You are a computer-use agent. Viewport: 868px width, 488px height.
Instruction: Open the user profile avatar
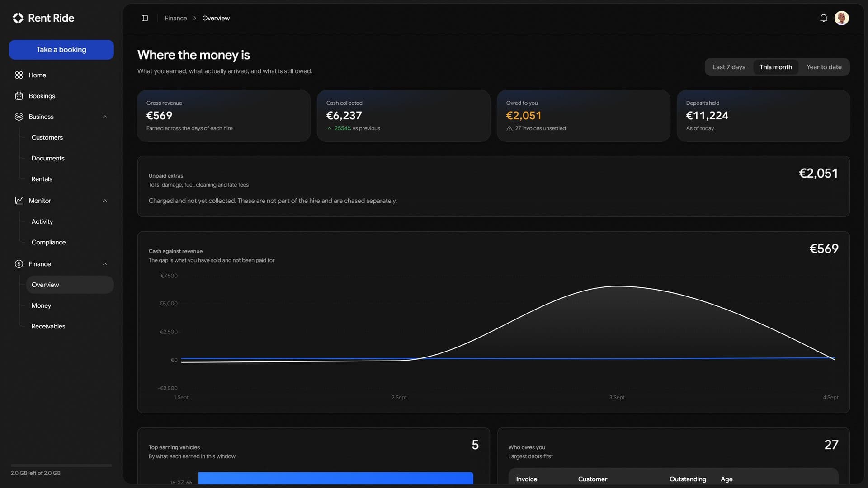[842, 18]
